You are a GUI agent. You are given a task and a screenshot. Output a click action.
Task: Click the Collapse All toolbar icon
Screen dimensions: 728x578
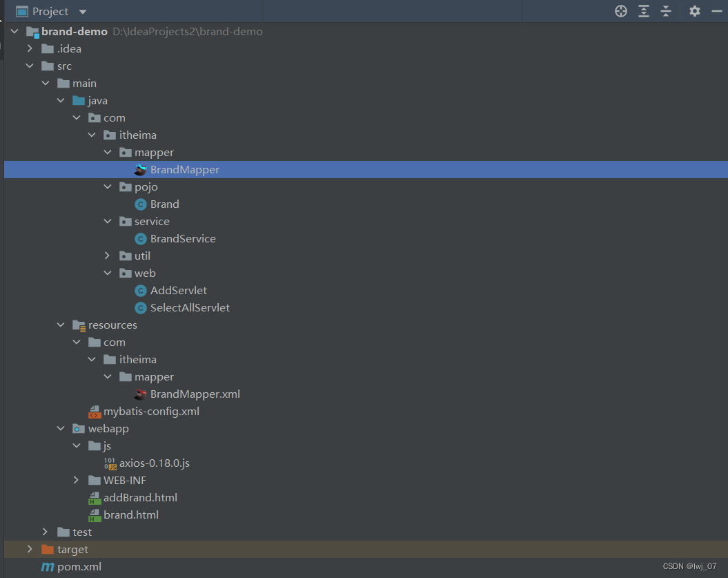tap(666, 11)
